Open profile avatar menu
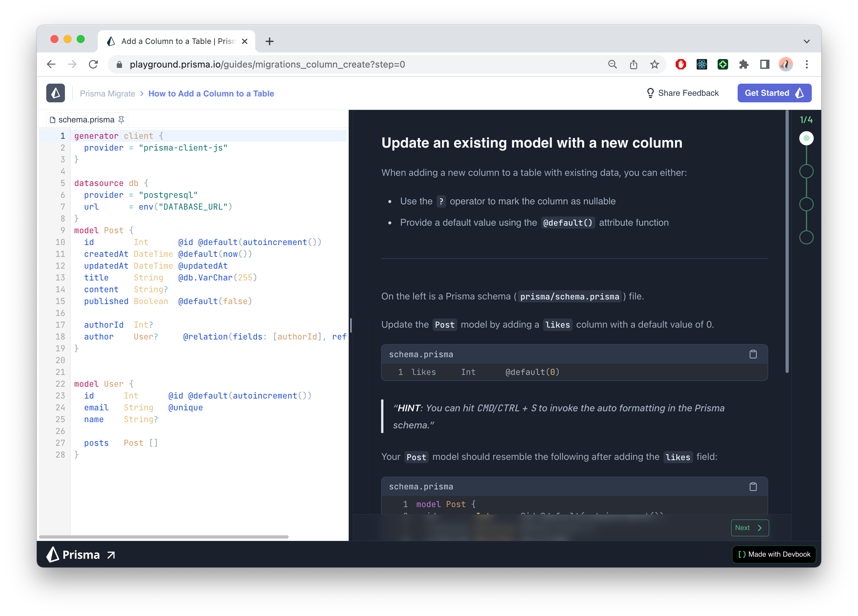This screenshot has height=616, width=858. (x=786, y=65)
